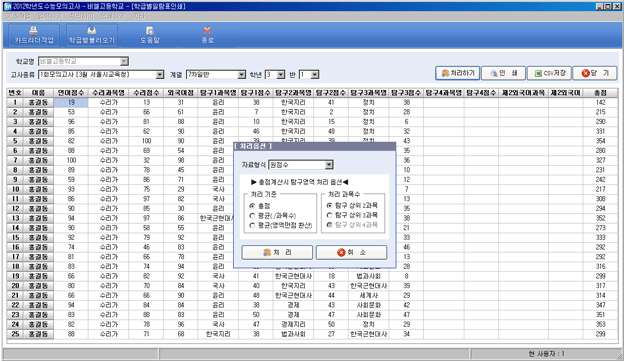The width and height of the screenshot is (625, 362).
Task: Open the 인쇄하기 menu
Action: pos(113,16)
